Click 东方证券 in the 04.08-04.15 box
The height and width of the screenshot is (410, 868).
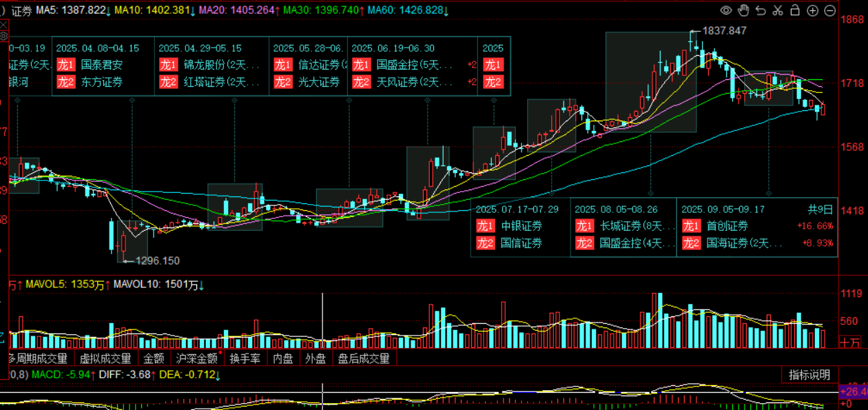[102, 83]
